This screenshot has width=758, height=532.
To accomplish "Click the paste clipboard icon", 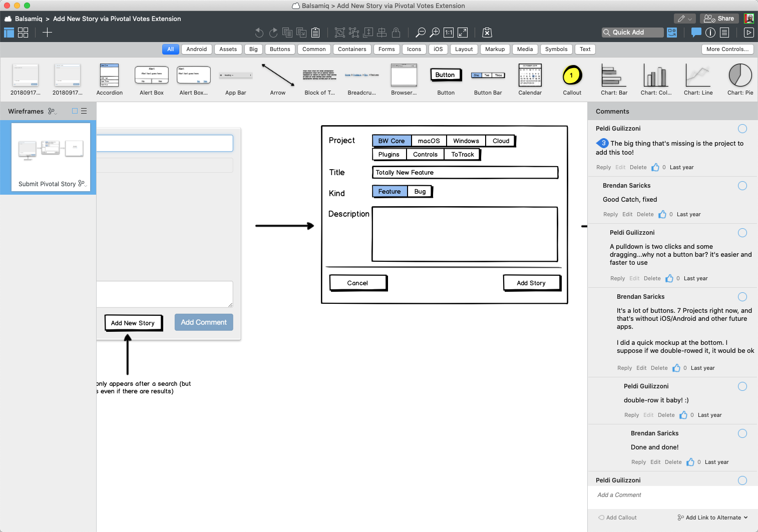I will coord(315,33).
